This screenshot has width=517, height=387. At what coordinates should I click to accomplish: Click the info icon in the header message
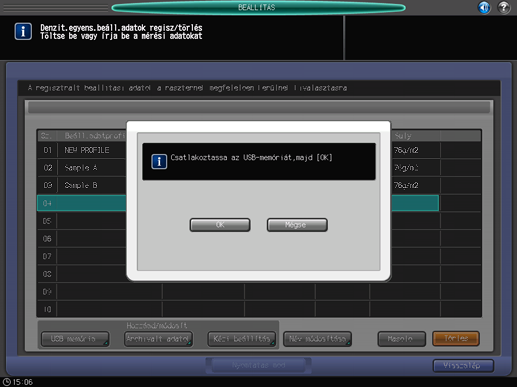point(23,32)
